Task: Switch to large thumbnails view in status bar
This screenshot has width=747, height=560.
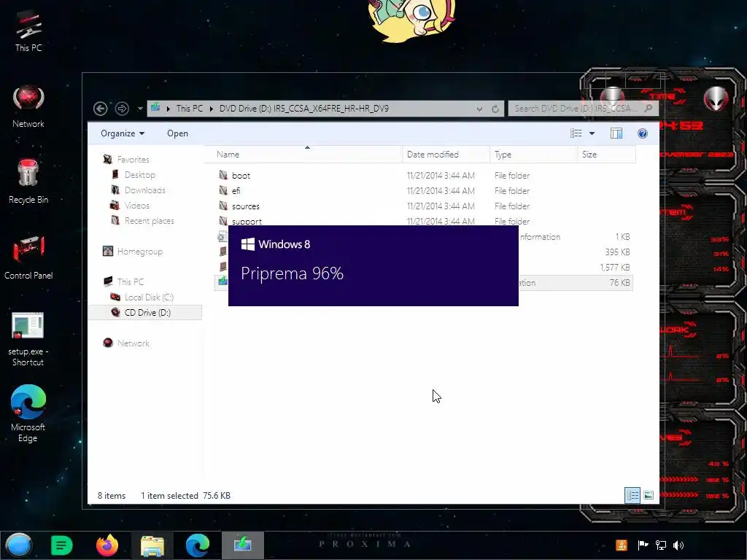Action: point(649,495)
